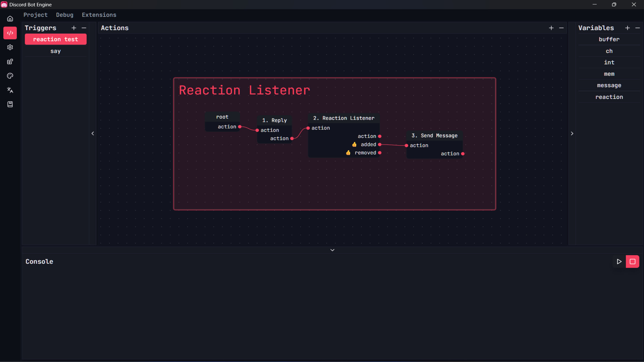The image size is (644, 362).
Task: Click the '3. Send Message' action node
Action: [434, 135]
